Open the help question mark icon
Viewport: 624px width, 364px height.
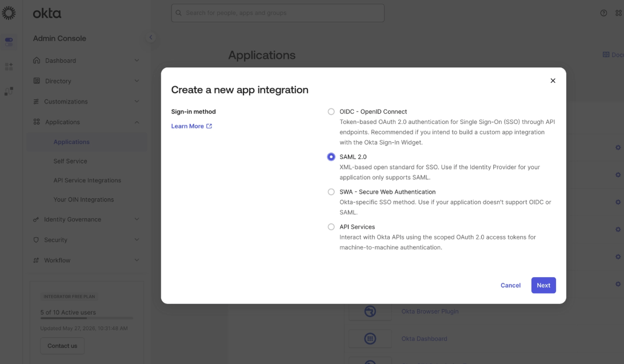(x=603, y=13)
